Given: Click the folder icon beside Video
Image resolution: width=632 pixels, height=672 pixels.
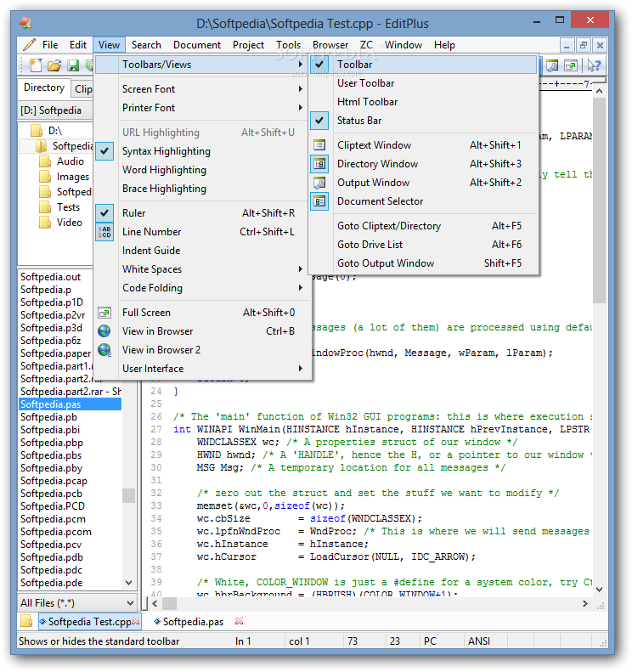Looking at the screenshot, I should 45,223.
